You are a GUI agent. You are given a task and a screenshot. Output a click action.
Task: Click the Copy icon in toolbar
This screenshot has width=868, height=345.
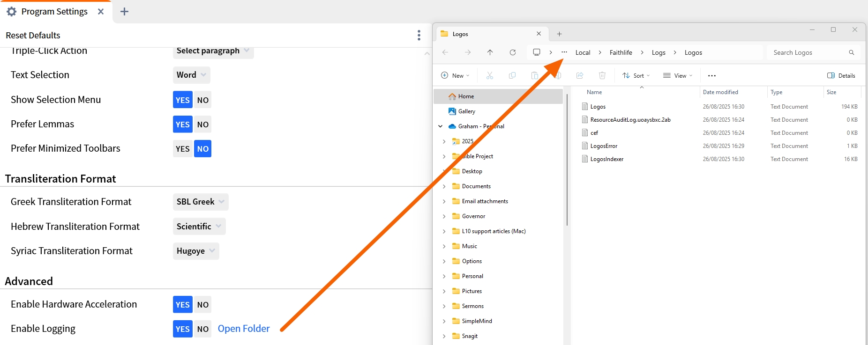click(512, 75)
